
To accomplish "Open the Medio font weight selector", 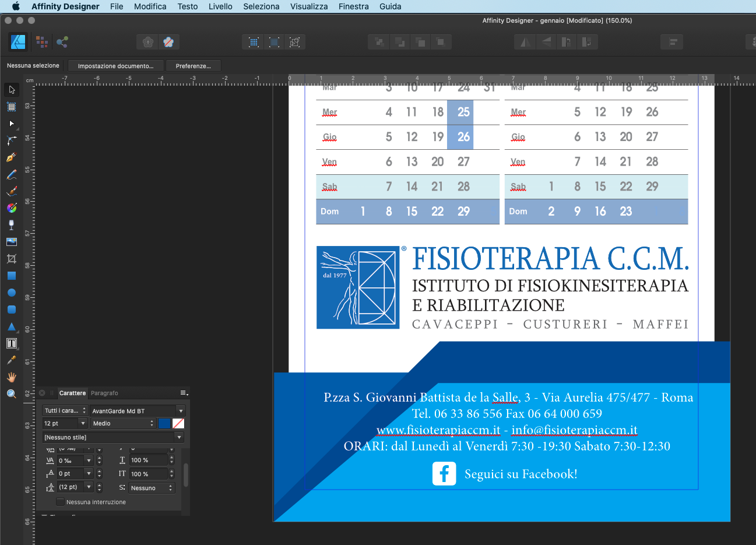I will tap(123, 424).
